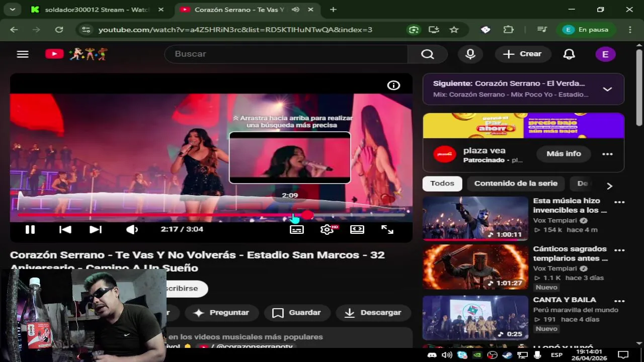Open player settings gear
This screenshot has height=362, width=644.
point(327,229)
